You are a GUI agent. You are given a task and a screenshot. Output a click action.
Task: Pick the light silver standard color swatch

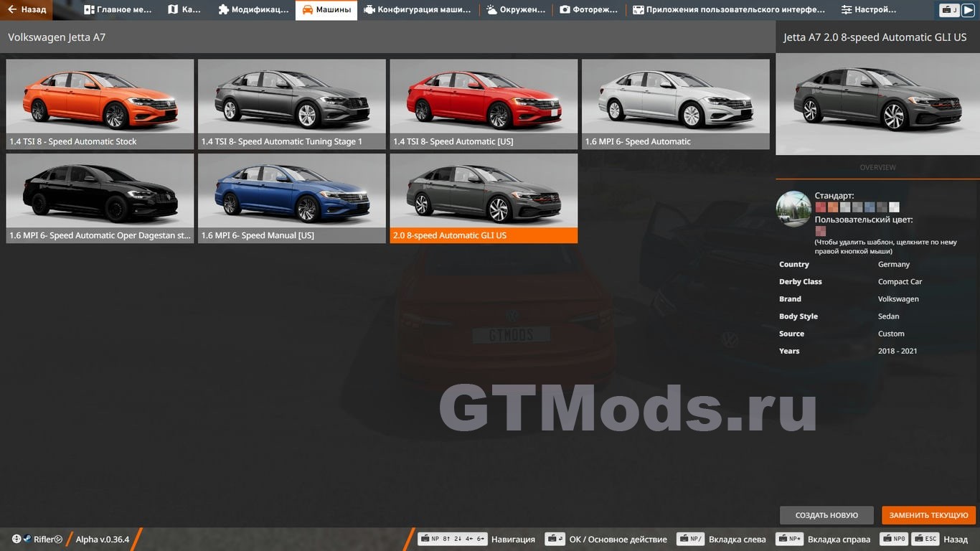point(845,207)
